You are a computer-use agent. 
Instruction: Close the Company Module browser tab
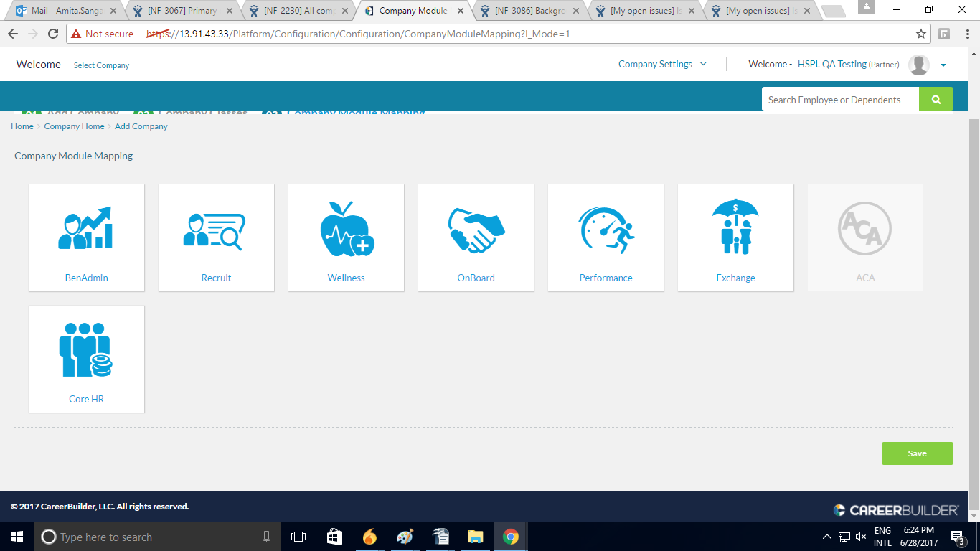point(461,11)
